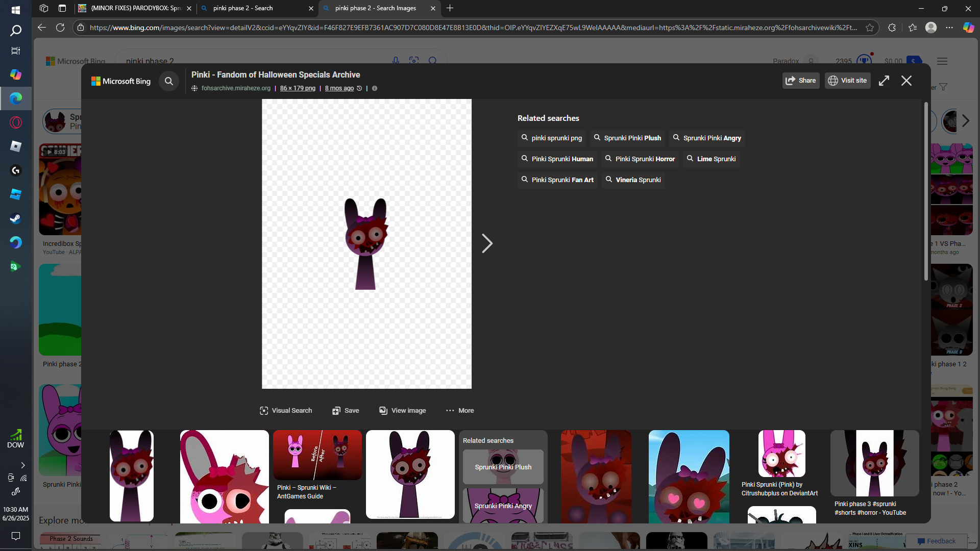View site information lock icon

click(x=80, y=28)
